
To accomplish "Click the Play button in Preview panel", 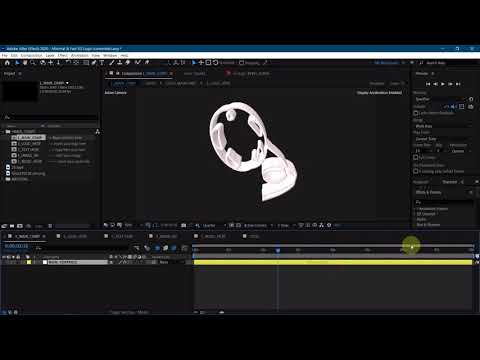I will 443,84.
